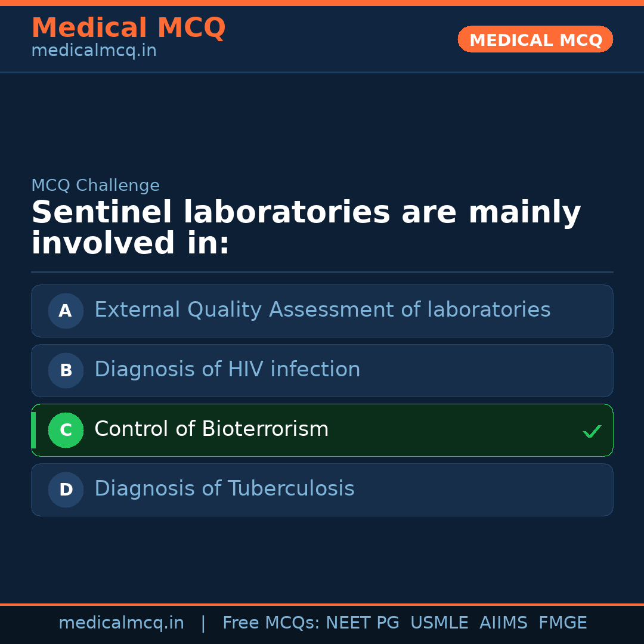Select Control of Bioterrorism answer
The image size is (644, 644).
(212, 429)
